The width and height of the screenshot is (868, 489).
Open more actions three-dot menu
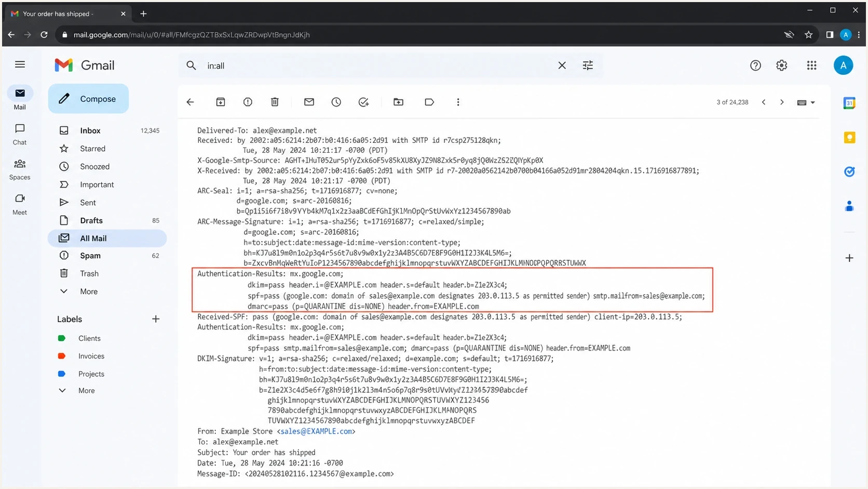coord(458,102)
